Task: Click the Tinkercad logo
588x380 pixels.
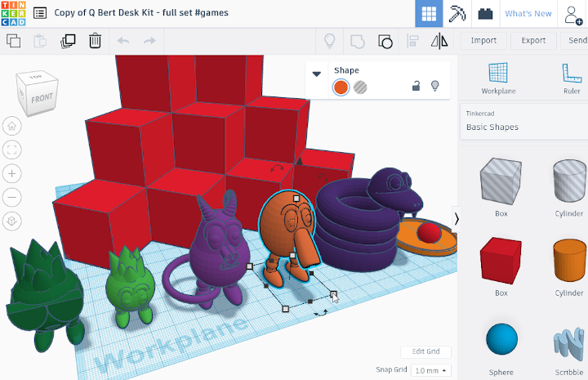Action: [13, 13]
